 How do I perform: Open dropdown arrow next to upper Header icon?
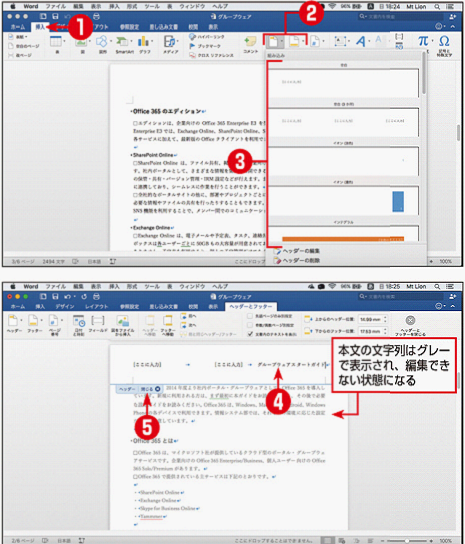click(282, 41)
